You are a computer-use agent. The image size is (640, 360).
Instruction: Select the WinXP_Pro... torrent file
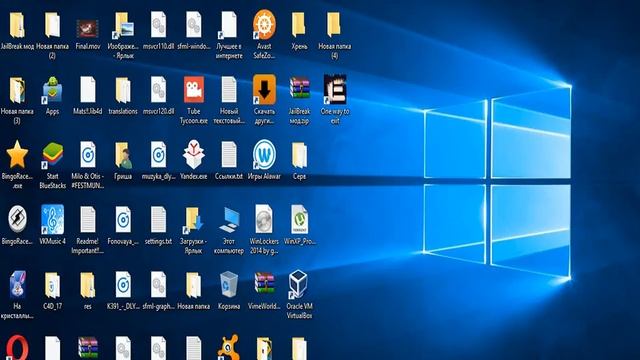[299, 220]
